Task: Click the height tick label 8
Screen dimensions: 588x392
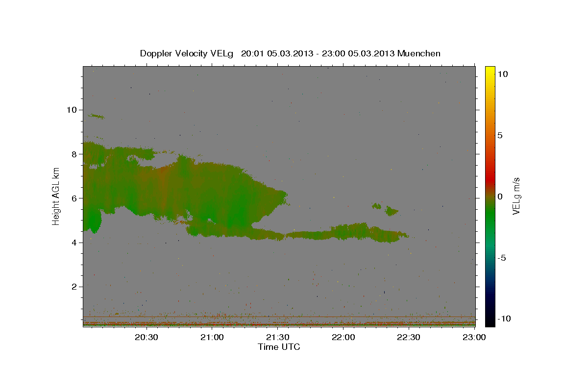Action: click(74, 154)
